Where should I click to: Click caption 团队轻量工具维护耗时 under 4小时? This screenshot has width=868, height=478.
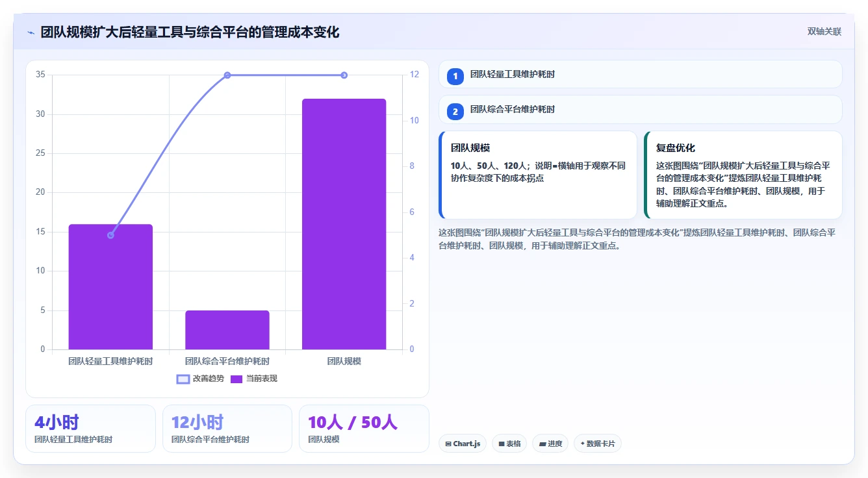pyautogui.click(x=73, y=440)
